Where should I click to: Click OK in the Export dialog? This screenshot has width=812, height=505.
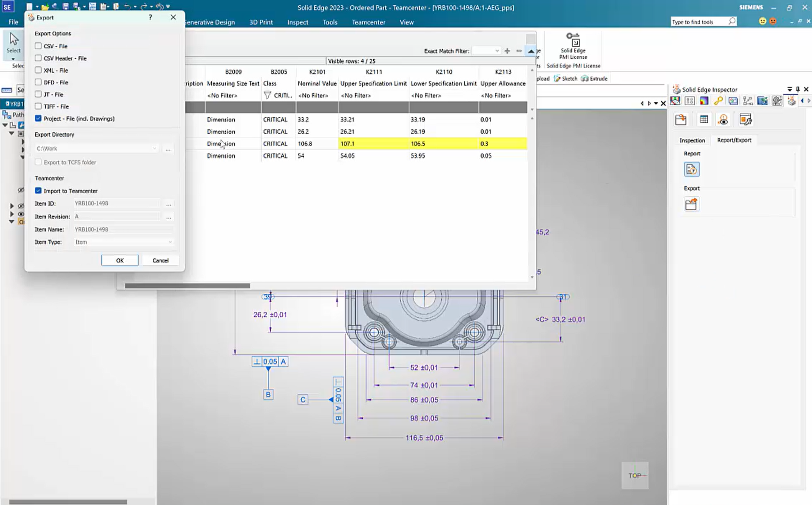point(120,260)
